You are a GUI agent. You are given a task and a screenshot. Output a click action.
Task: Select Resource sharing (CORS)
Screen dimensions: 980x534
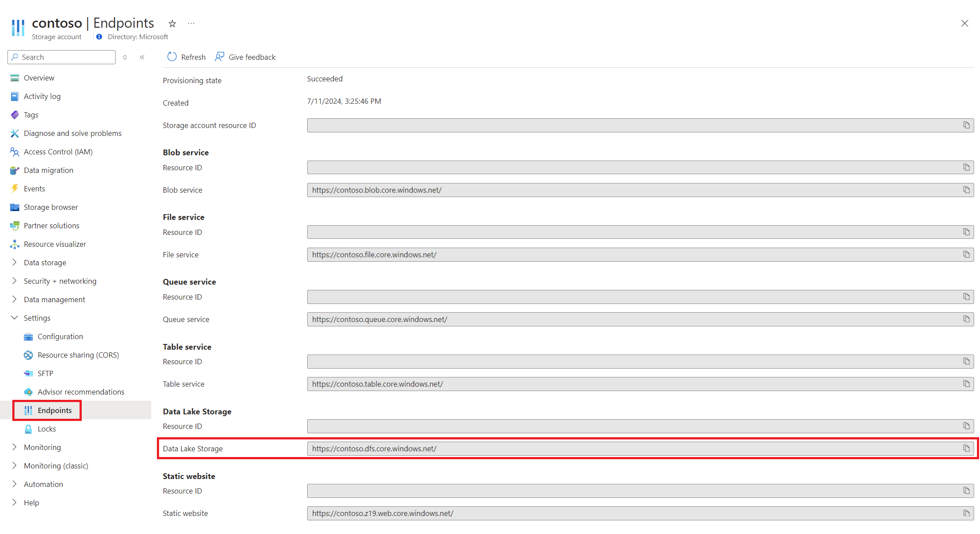pos(78,355)
